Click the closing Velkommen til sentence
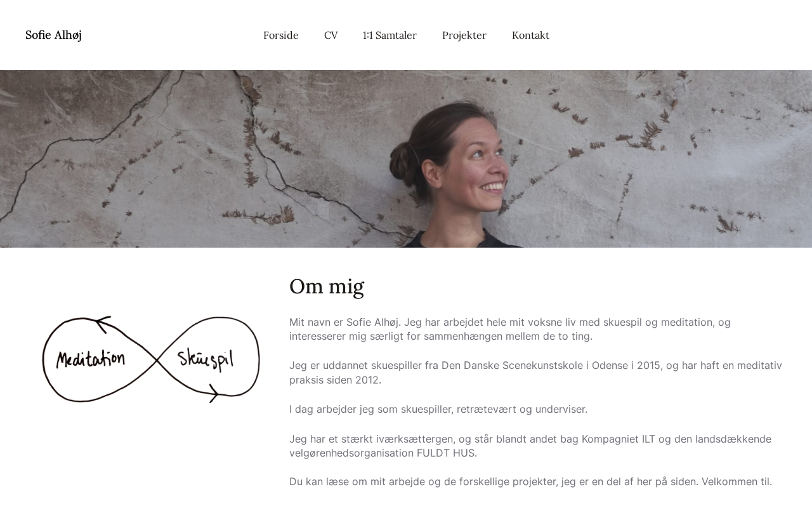The height and width of the screenshot is (508, 812). coord(737,481)
